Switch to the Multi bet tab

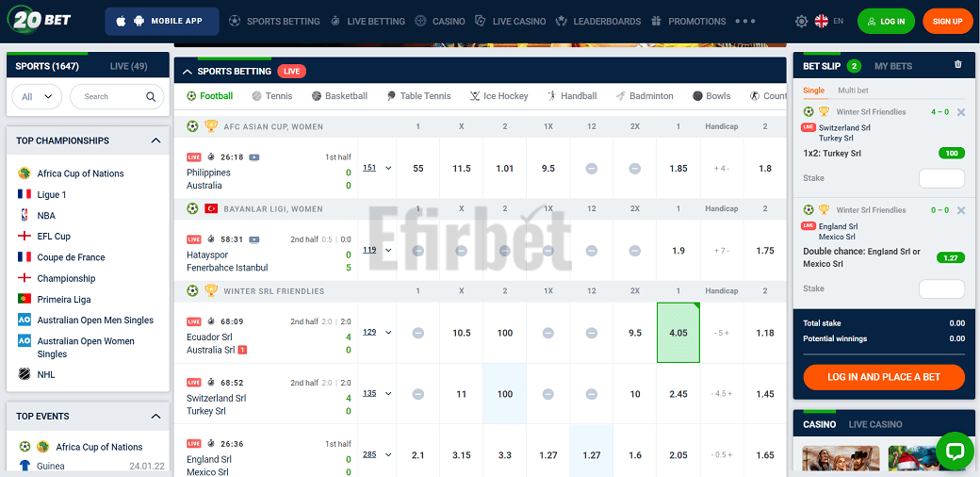(853, 90)
